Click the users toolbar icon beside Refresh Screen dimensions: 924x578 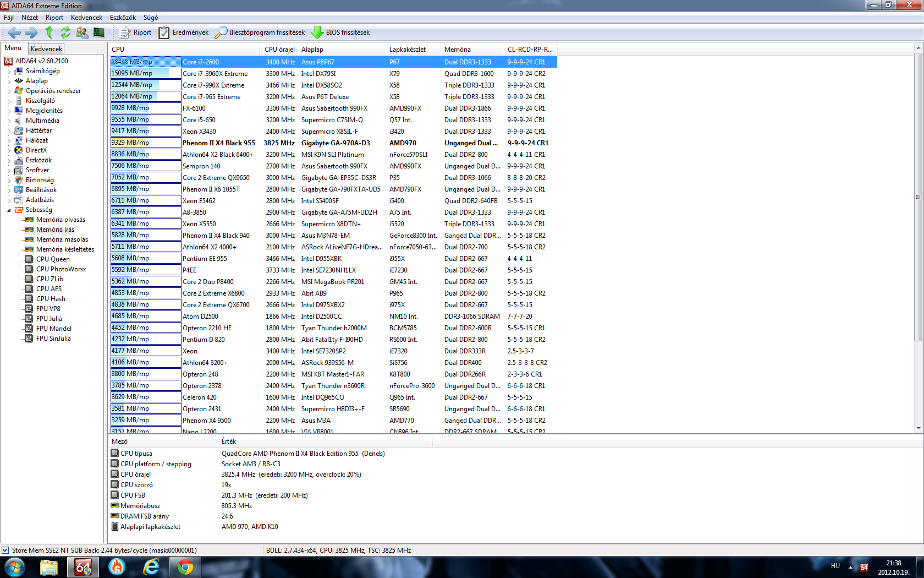tap(82, 32)
